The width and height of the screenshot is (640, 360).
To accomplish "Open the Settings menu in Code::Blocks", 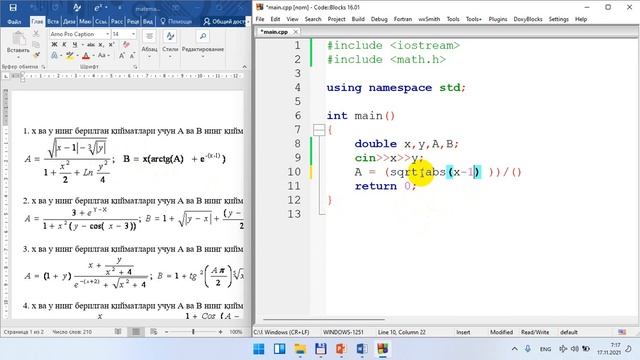I will tap(558, 19).
